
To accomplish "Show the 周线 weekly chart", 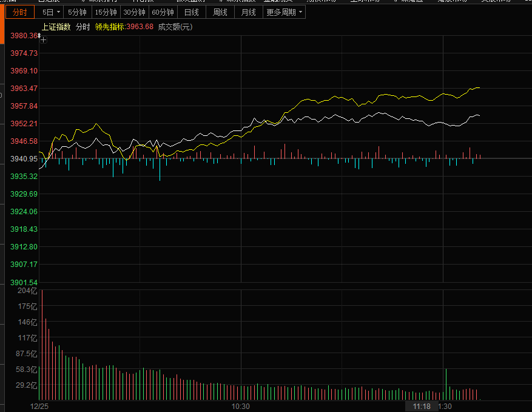I will 220,12.
